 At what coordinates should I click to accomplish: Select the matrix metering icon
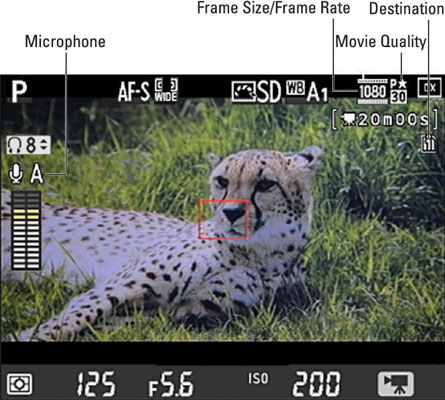[x=20, y=384]
